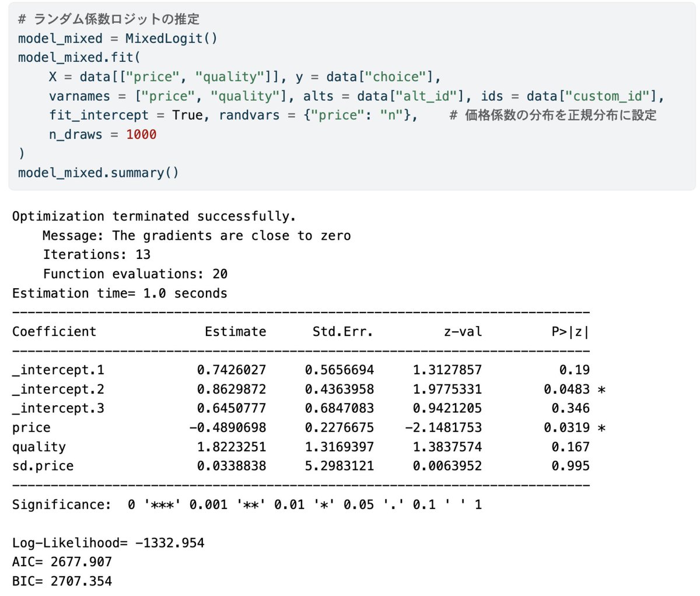Click 'Message: The gradients are close to zero'
This screenshot has height=596, width=700.
pos(197,236)
